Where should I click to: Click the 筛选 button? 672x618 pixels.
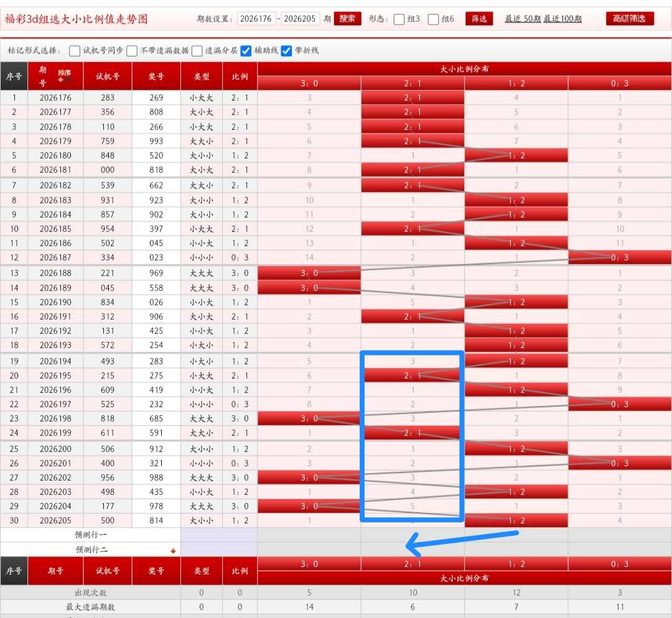[479, 19]
